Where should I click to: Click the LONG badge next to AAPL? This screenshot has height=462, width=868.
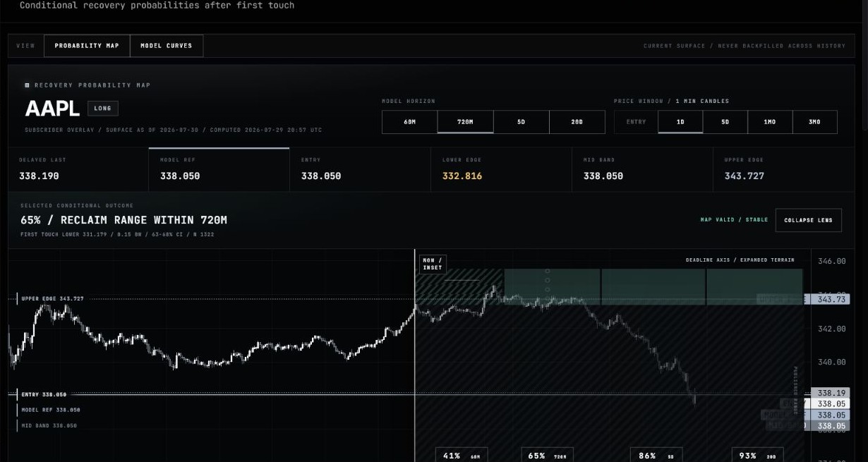pyautogui.click(x=103, y=109)
